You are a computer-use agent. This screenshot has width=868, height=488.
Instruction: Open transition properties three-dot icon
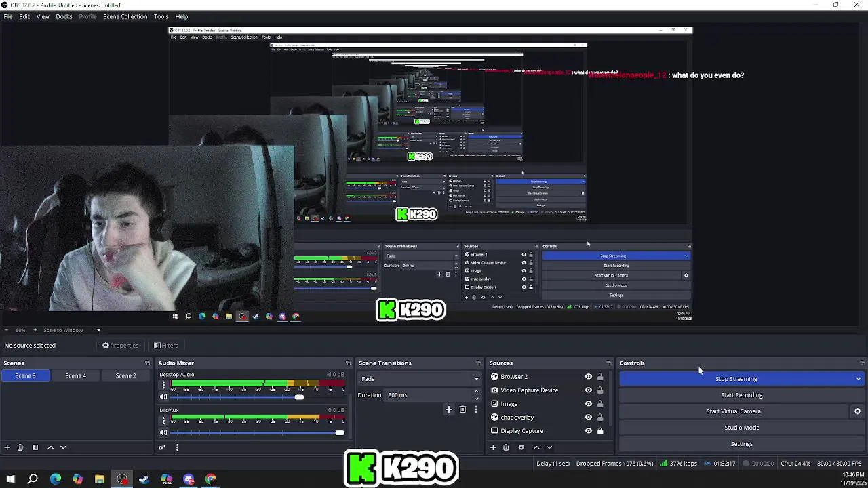(x=475, y=409)
